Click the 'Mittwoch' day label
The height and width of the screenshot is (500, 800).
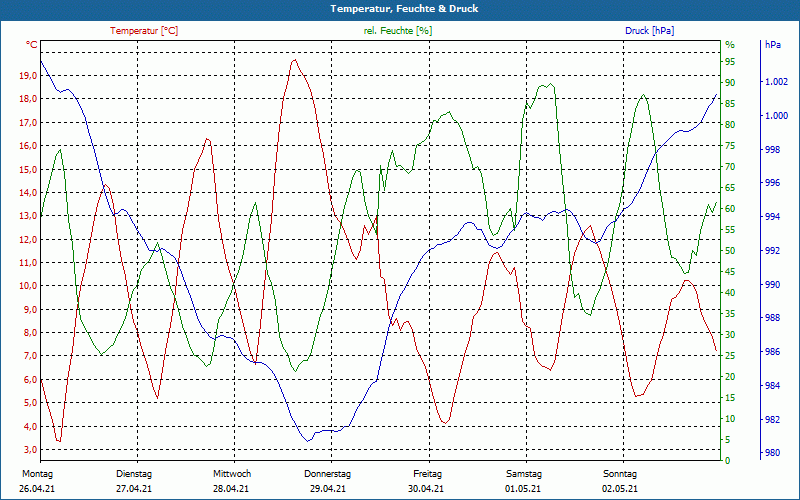pyautogui.click(x=232, y=474)
